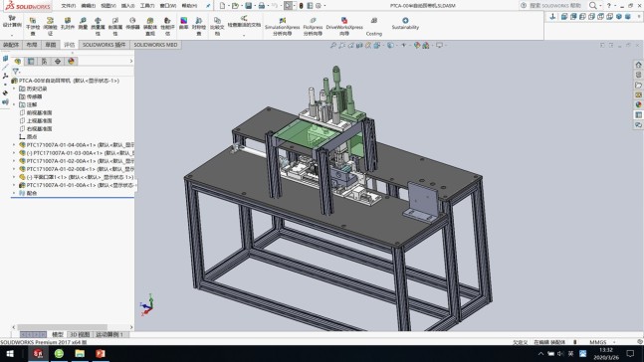The image size is (644, 362).
Task: Click the tree filter funnel icon
Action: [16, 72]
